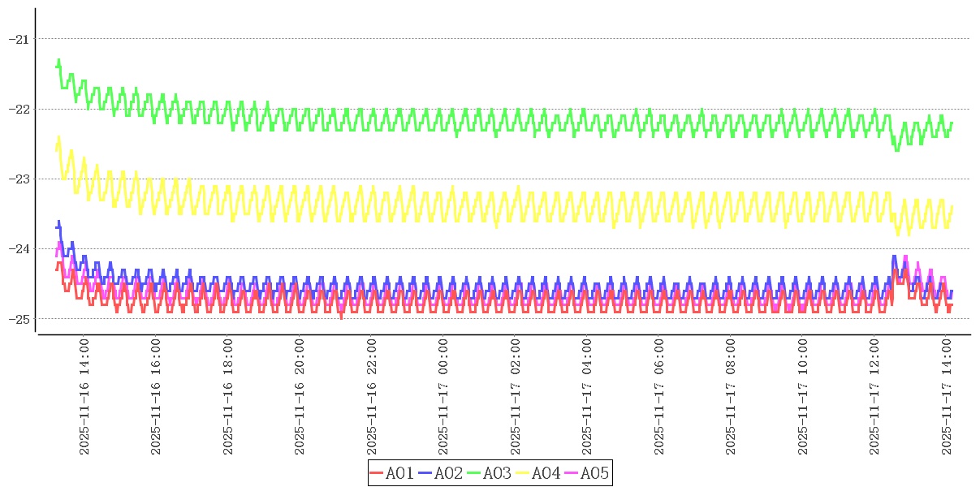Click the 2025-11-17 14:00 time tick label
Image resolution: width=980 pixels, height=487 pixels.
click(x=947, y=398)
